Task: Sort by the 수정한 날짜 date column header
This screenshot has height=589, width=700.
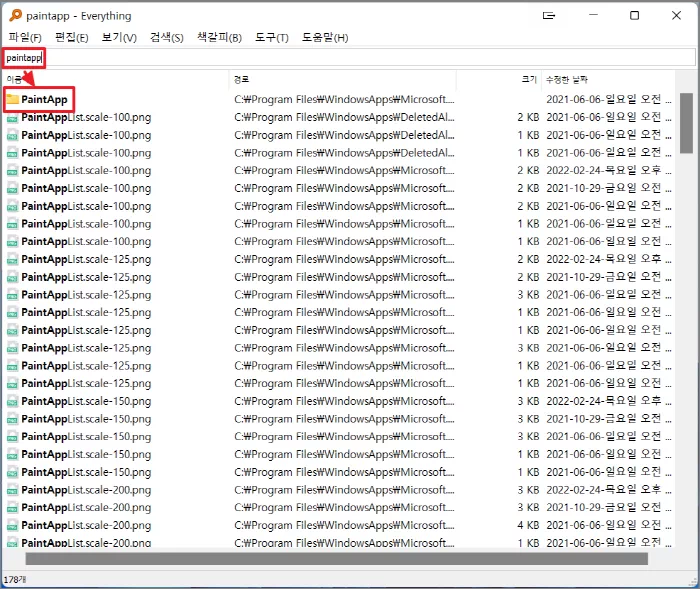Action: pyautogui.click(x=608, y=79)
